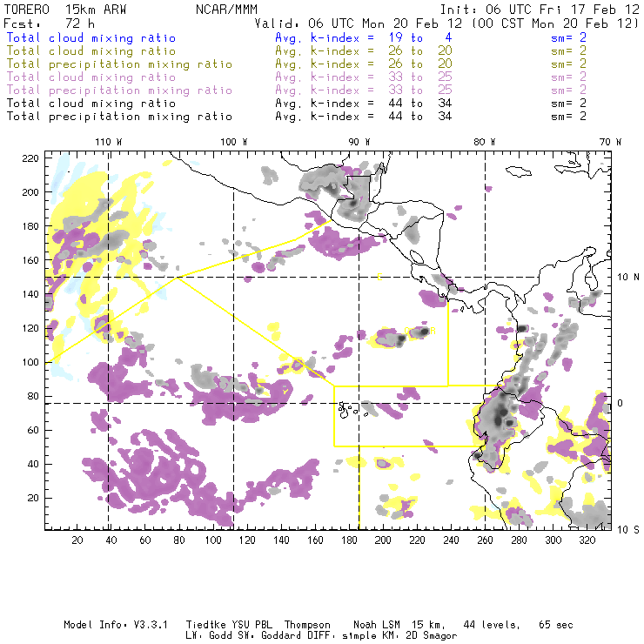Click the '10 S' latitude label
This screenshot has height=644, width=644.
click(628, 530)
